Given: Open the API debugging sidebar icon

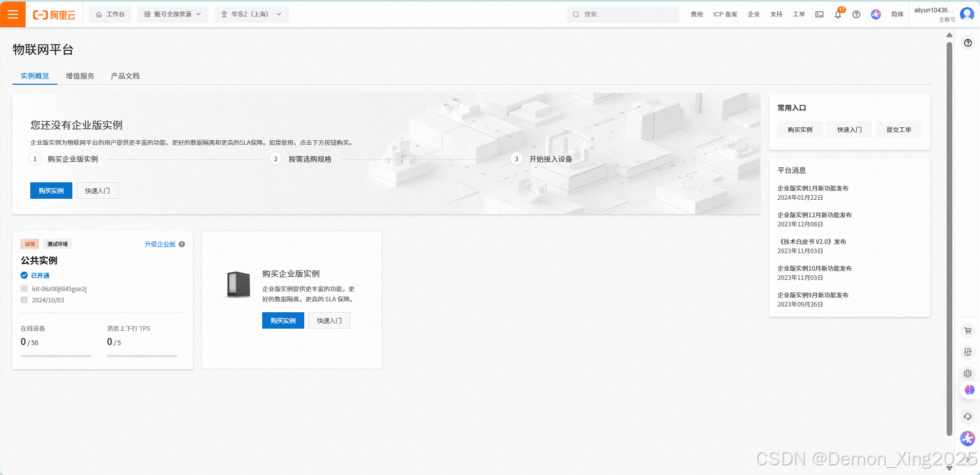Looking at the screenshot, I should click(968, 352).
